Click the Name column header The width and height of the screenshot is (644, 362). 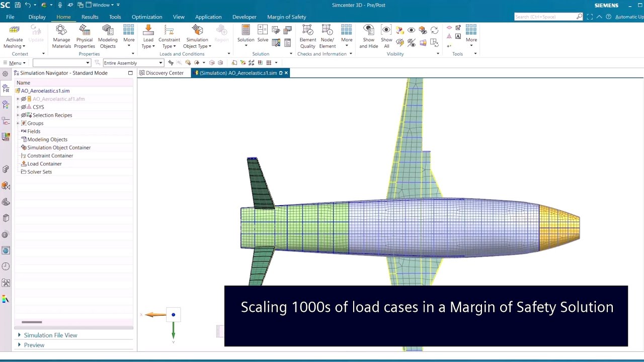coord(74,83)
